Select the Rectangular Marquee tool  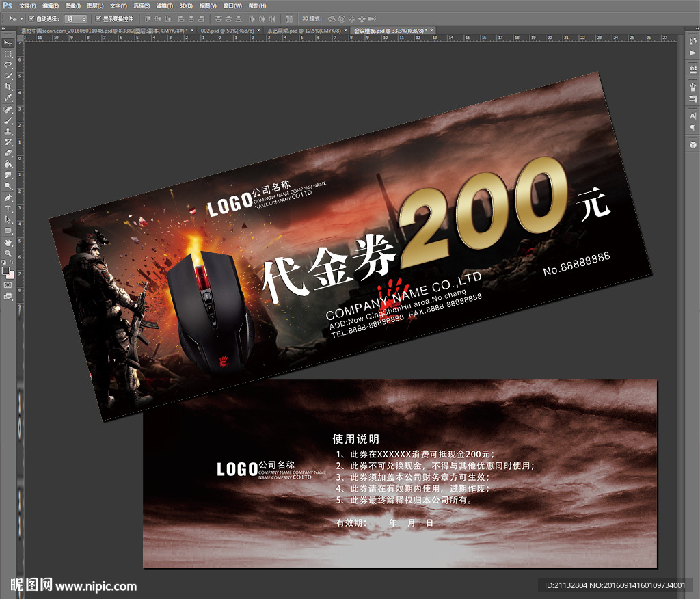coord(8,54)
